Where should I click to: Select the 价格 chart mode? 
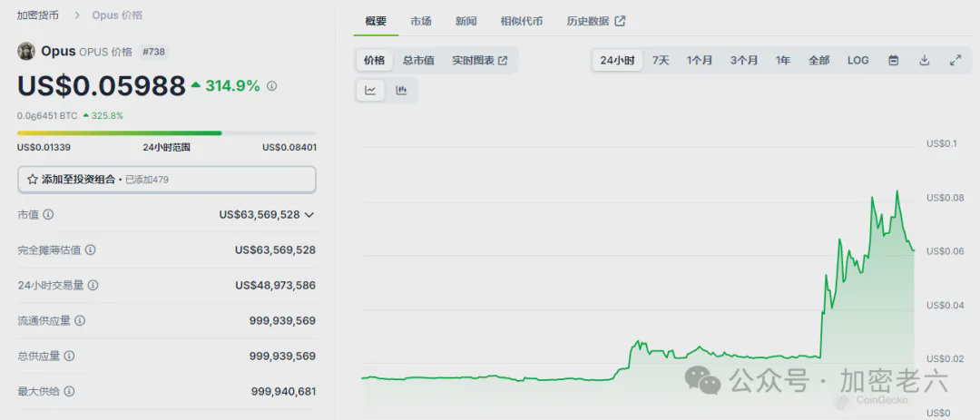click(x=375, y=61)
